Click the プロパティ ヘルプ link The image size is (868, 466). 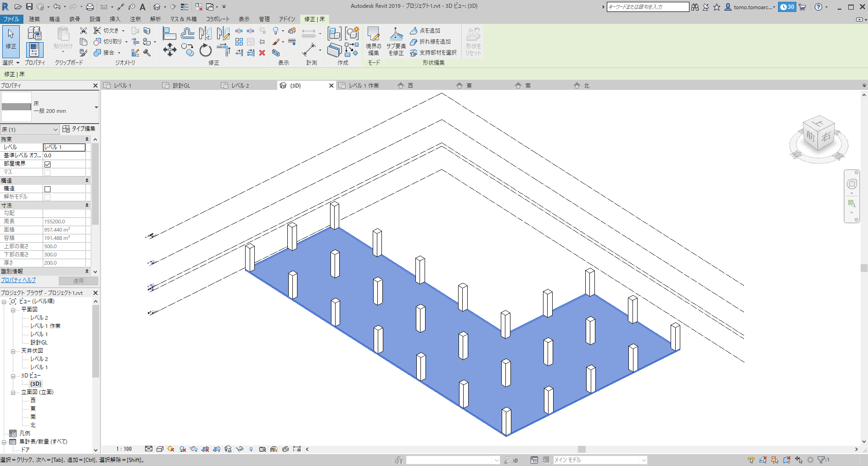tap(18, 280)
